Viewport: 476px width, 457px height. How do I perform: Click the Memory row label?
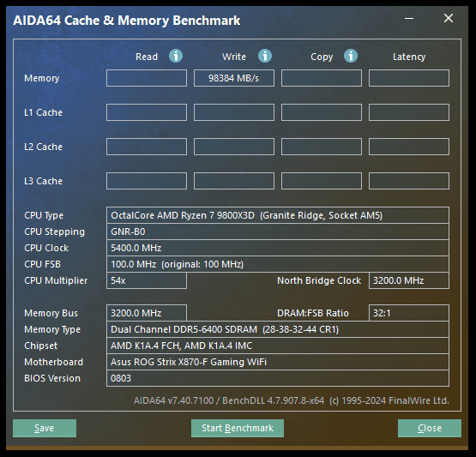click(x=42, y=79)
